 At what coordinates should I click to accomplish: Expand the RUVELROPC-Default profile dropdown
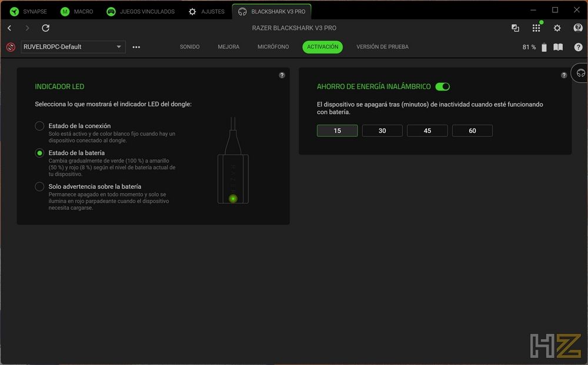(73, 47)
